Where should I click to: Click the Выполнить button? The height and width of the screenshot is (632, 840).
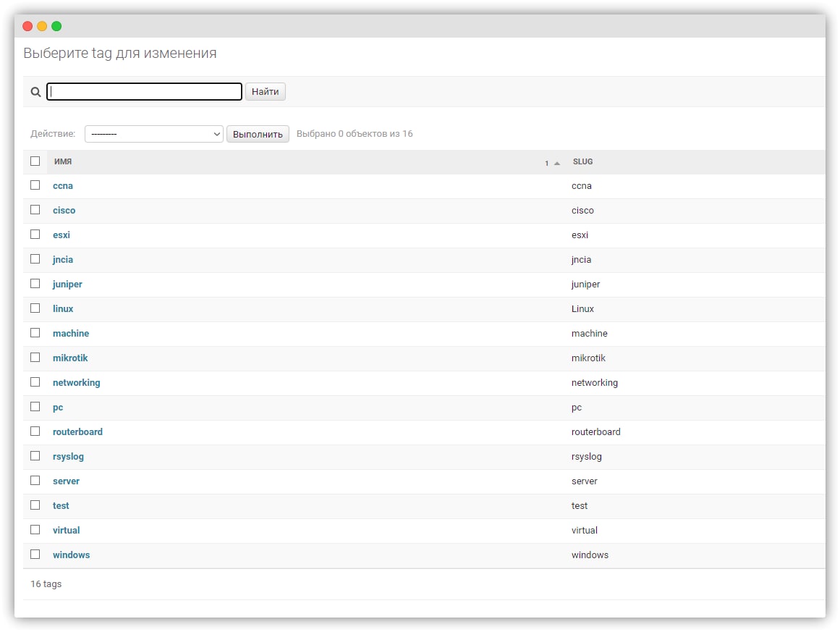258,134
